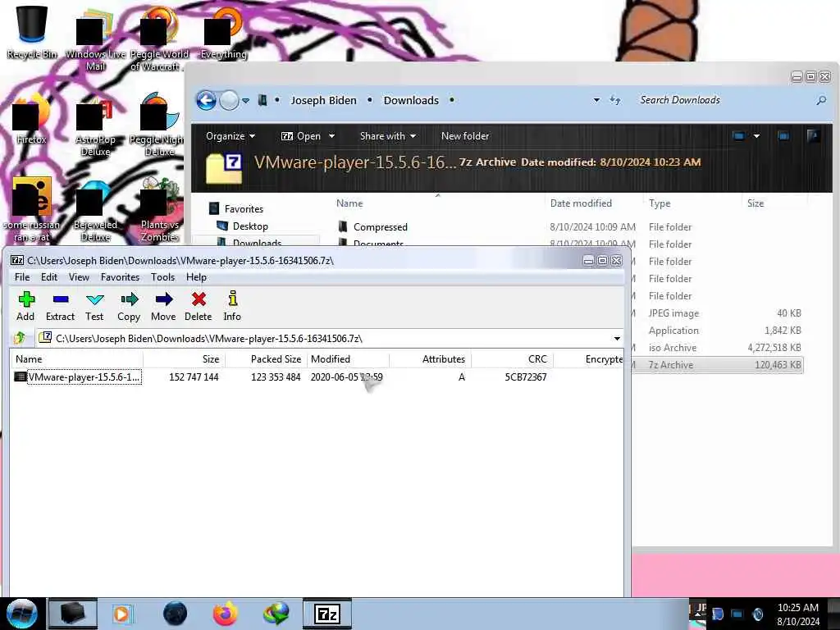The width and height of the screenshot is (840, 630).
Task: Click the Explorer Forward navigation arrow
Action: 230,100
